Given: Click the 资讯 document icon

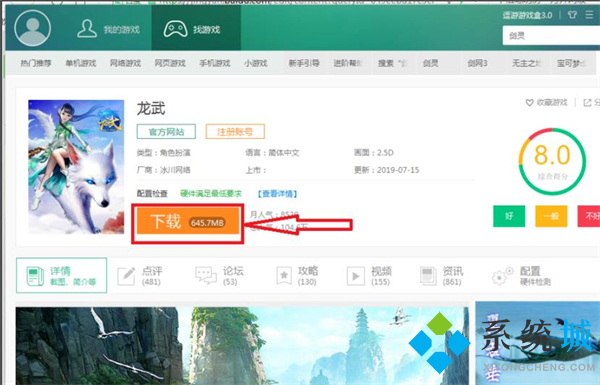Looking at the screenshot, I should tap(428, 276).
